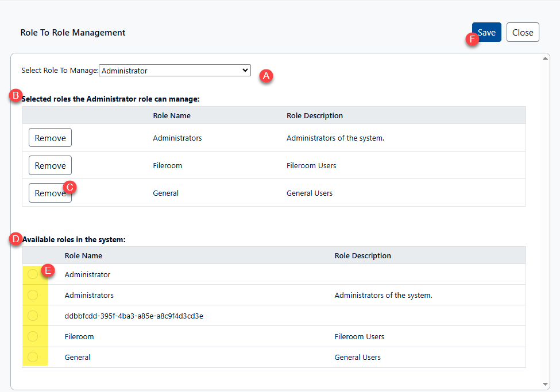Click the scrollbar down arrow
Image resolution: width=560 pixels, height=392 pixels.
[x=545, y=384]
